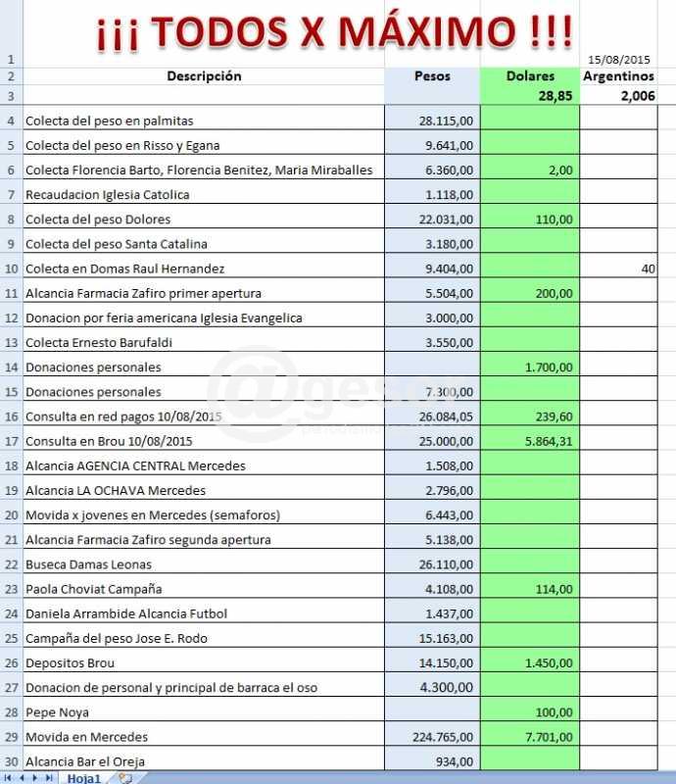This screenshot has height=784, width=676.
Task: Click the Argentinos cell containing 40
Action: pos(618,269)
